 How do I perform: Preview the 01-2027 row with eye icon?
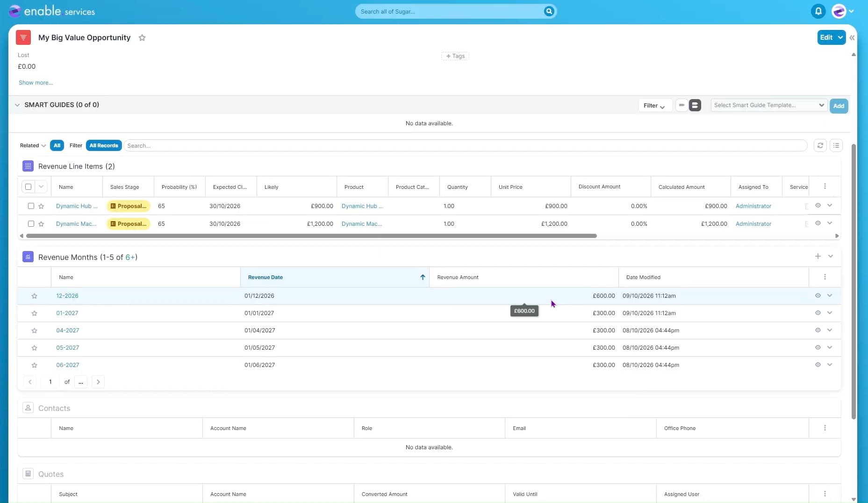tap(818, 313)
